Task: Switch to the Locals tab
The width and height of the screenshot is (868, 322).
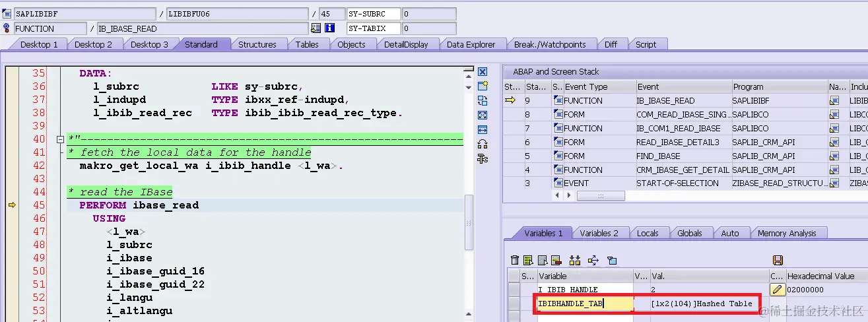Action: coord(648,233)
